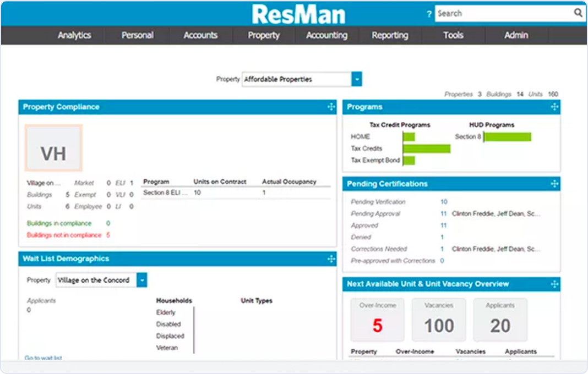This screenshot has height=374, width=588.
Task: Click the Pending Verification count 10
Action: 444,202
